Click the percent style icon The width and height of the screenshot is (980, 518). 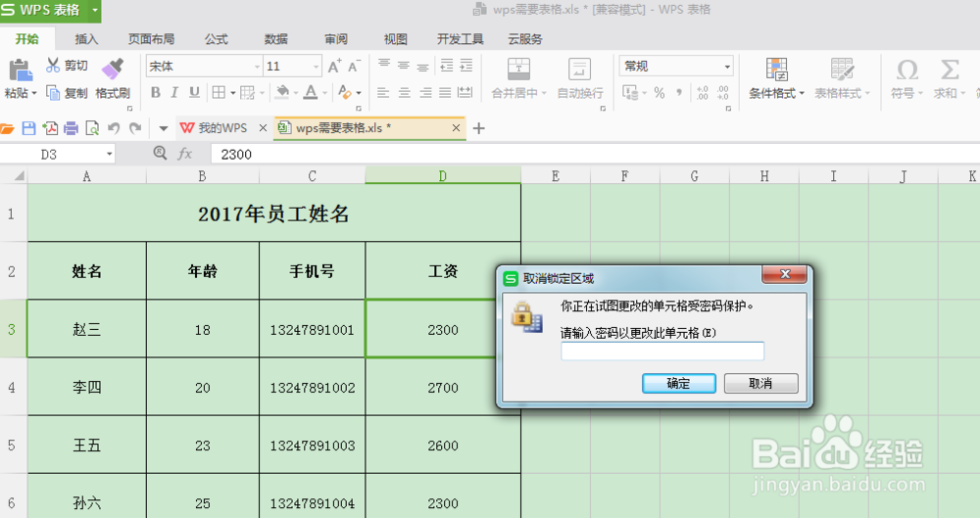[660, 92]
